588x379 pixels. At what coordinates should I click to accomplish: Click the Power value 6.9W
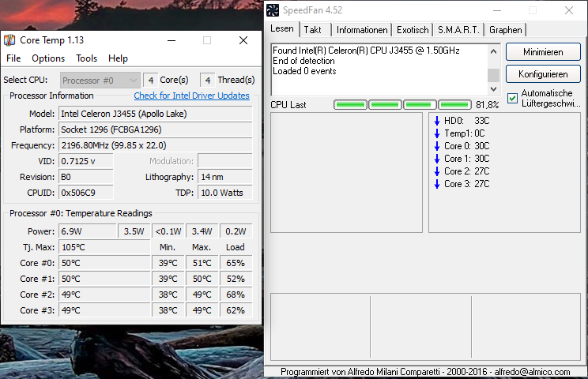[x=88, y=231]
